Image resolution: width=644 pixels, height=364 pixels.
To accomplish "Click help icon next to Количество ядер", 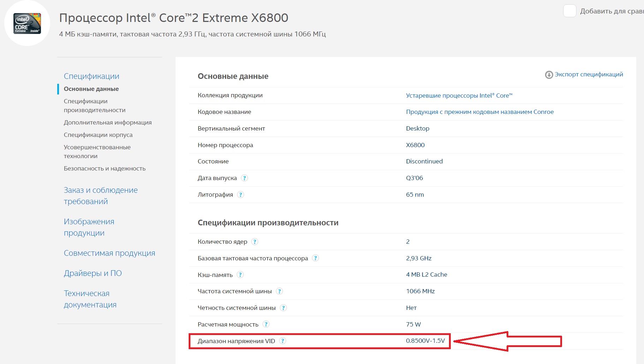I will tap(255, 242).
